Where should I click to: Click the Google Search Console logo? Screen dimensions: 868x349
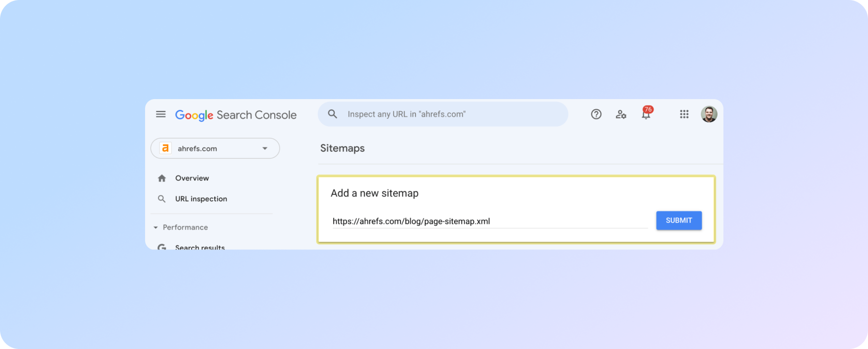pos(235,115)
